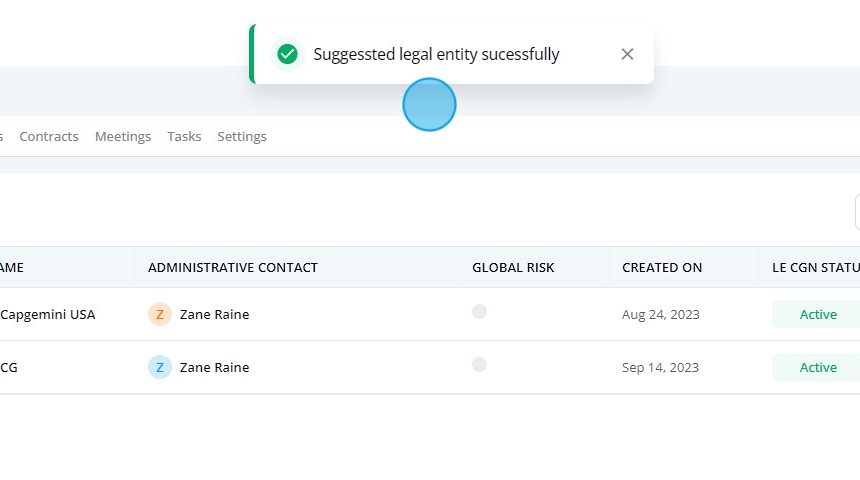The width and height of the screenshot is (860, 480).
Task: Click the LE CGN Status column header
Action: point(816,267)
